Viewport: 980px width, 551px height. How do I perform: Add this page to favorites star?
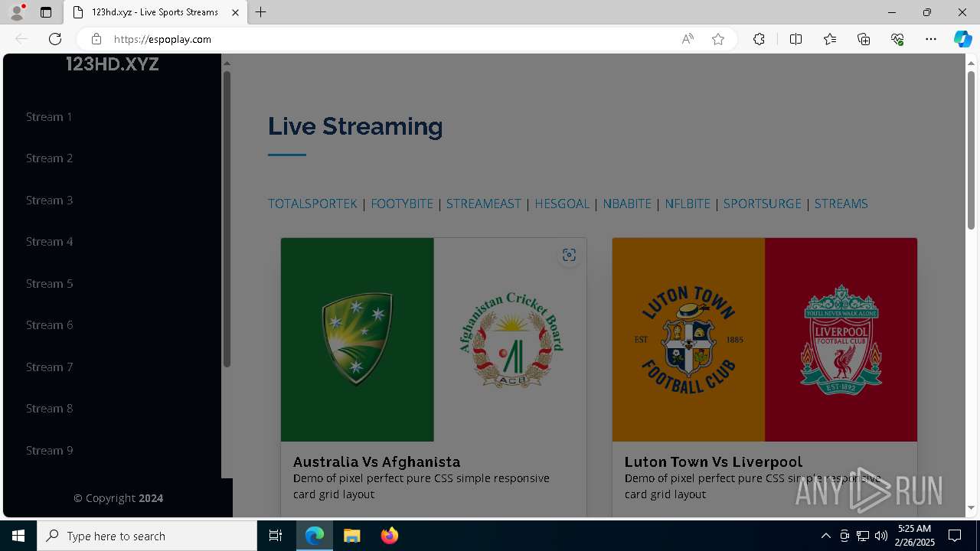coord(718,39)
